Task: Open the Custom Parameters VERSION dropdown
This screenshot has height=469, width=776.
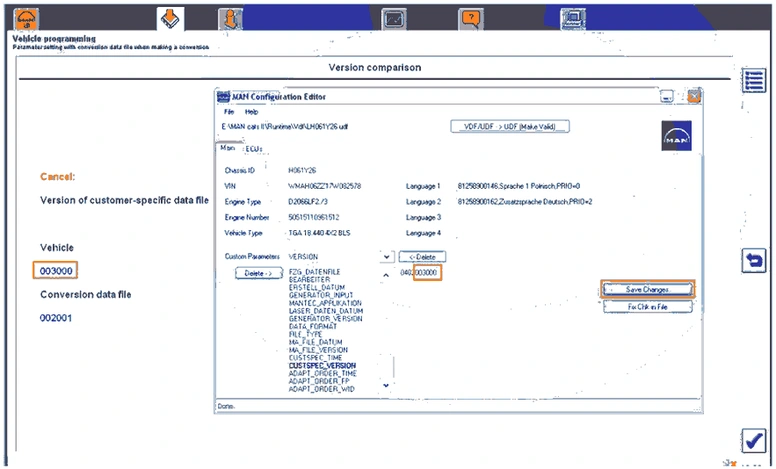Action: point(387,257)
